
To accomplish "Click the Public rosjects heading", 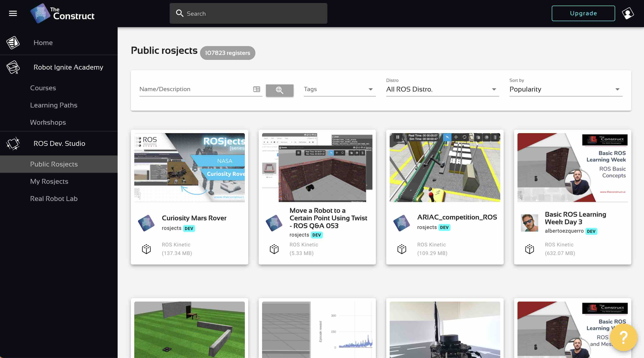I will 164,51.
